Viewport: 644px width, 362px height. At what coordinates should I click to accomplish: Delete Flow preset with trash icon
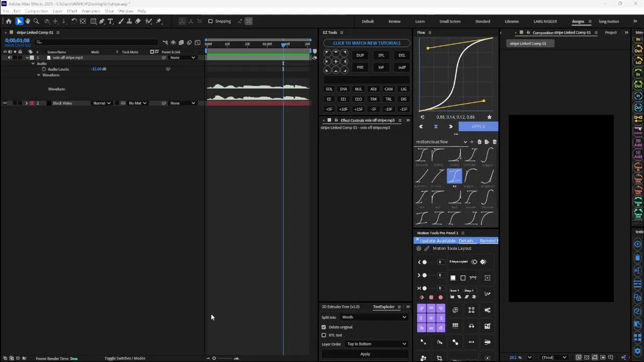coord(494,142)
